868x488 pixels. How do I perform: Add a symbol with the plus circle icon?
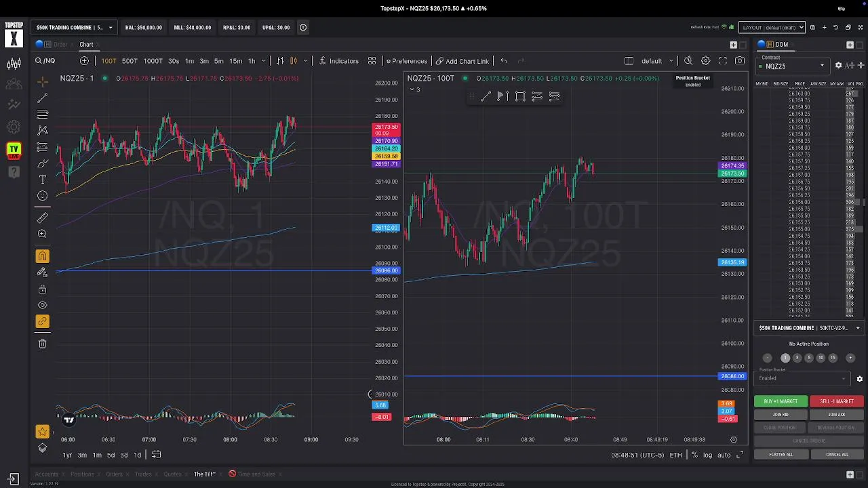[85, 61]
